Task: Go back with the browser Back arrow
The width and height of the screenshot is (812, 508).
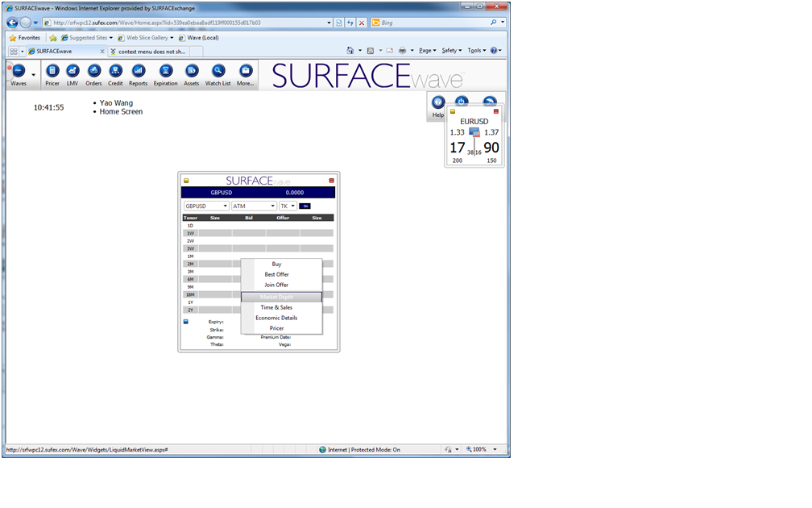Action: [x=12, y=23]
